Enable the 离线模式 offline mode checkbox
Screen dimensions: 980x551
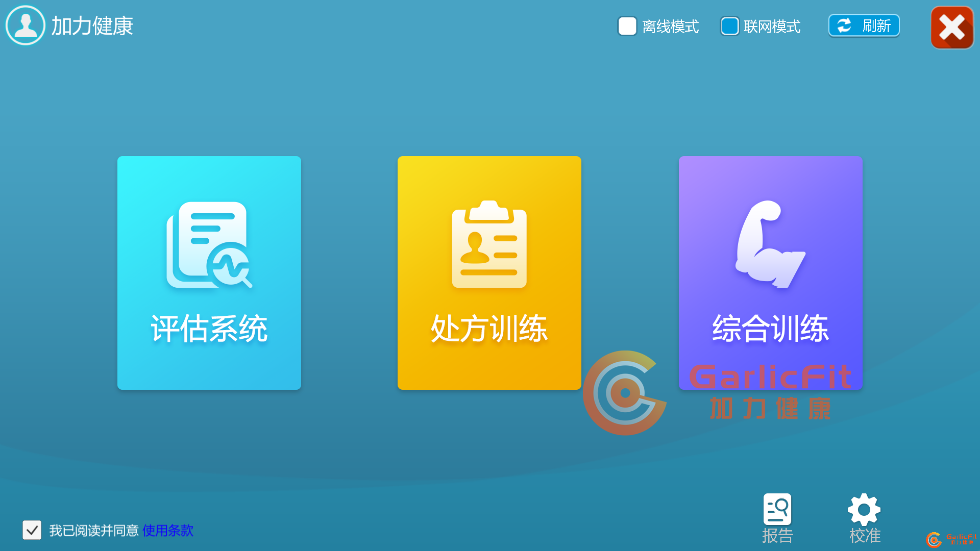[x=627, y=26]
